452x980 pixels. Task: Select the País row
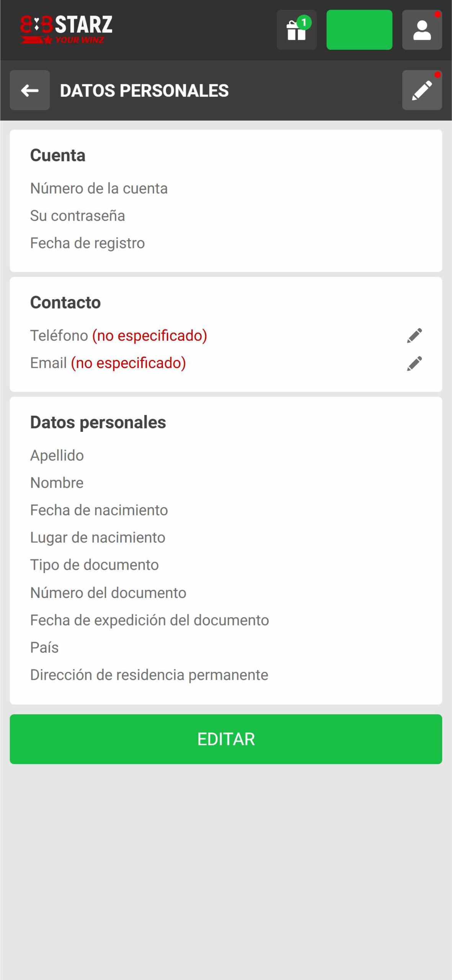tap(44, 648)
